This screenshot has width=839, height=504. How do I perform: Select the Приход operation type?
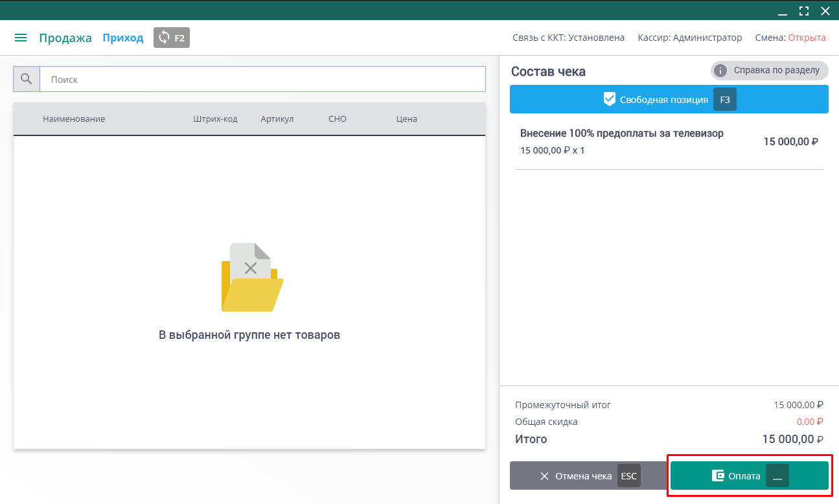pyautogui.click(x=123, y=38)
